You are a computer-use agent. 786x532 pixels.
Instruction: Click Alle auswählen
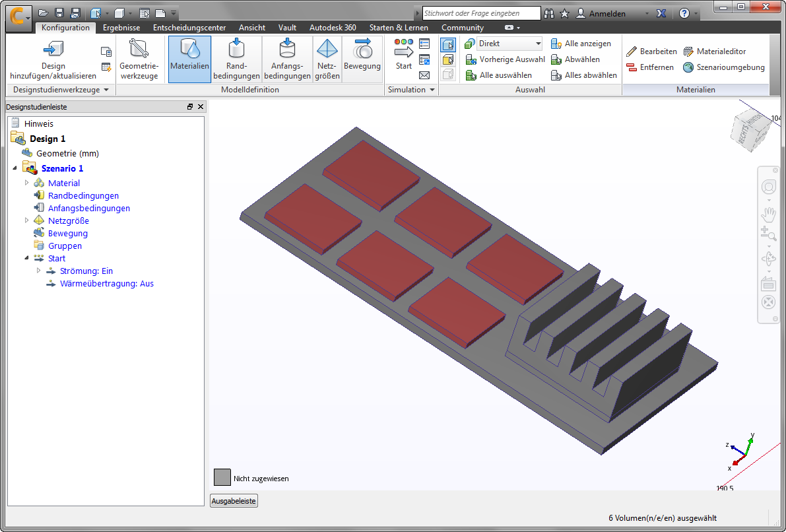click(499, 75)
